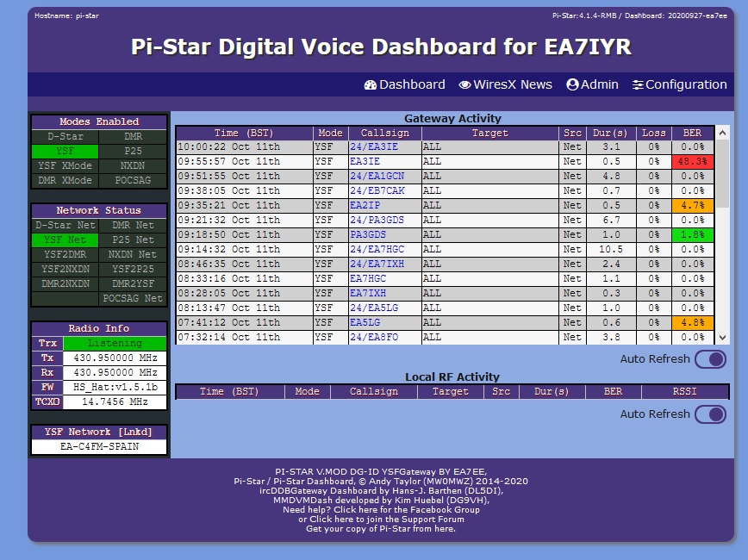Click the Admin user icon
The height and width of the screenshot is (560, 748).
[x=572, y=85]
